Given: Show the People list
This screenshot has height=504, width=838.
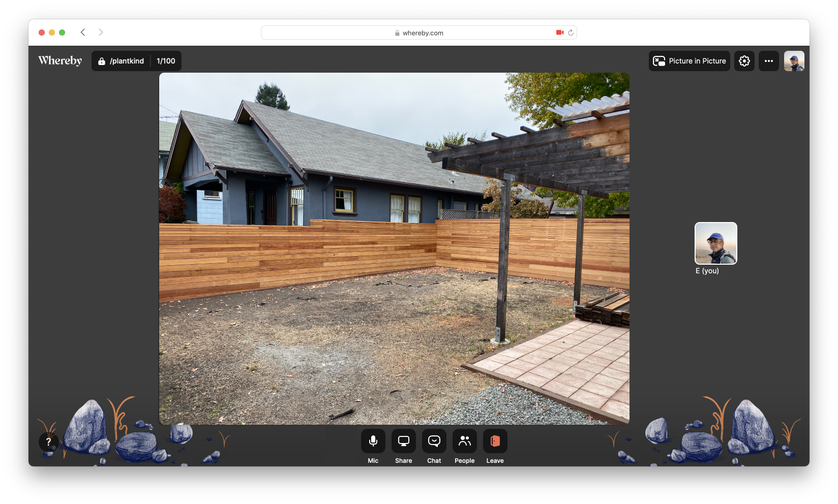Looking at the screenshot, I should pos(464,441).
